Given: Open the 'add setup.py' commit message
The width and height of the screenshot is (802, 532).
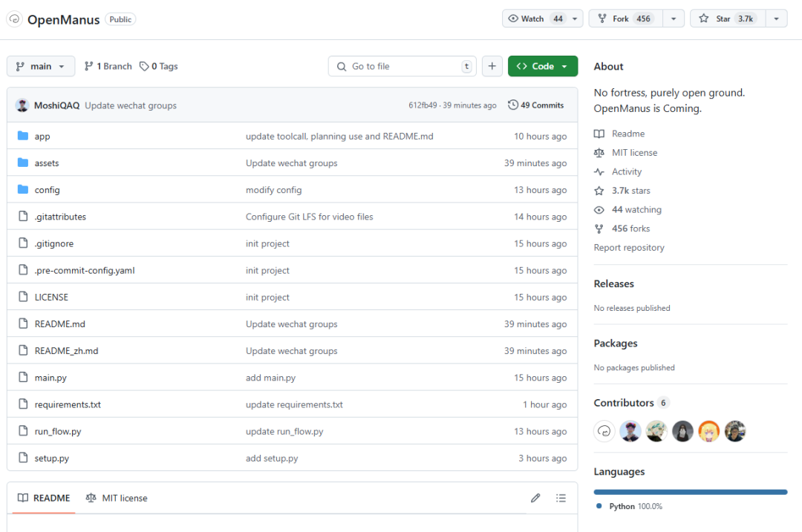Looking at the screenshot, I should [x=272, y=458].
